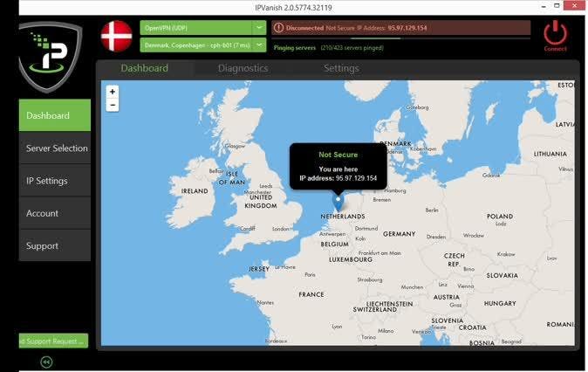Click the POLAND label on the map
This screenshot has width=588, height=372.
[x=500, y=217]
